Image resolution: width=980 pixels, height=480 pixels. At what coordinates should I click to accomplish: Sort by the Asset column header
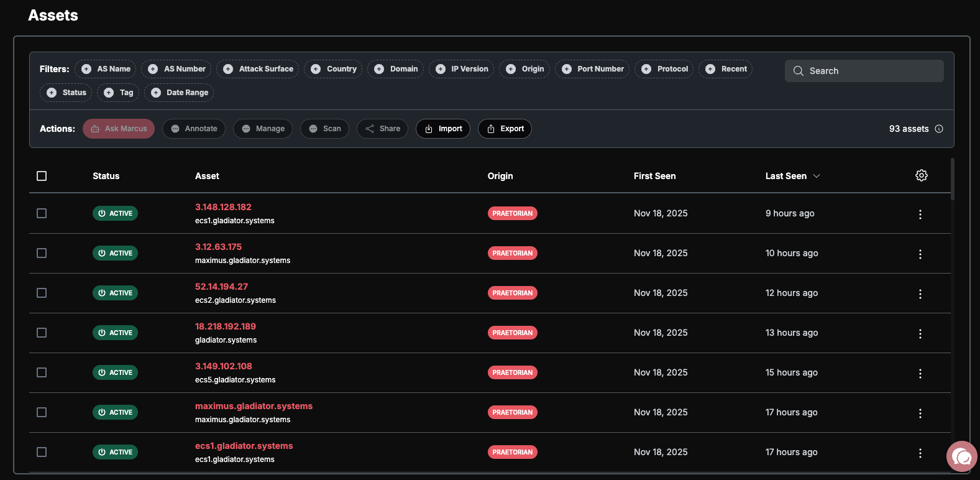tap(207, 176)
